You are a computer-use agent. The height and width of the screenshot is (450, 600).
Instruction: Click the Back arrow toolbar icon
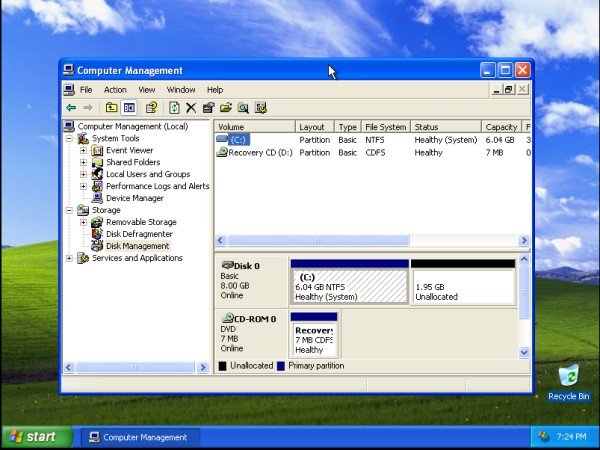71,108
